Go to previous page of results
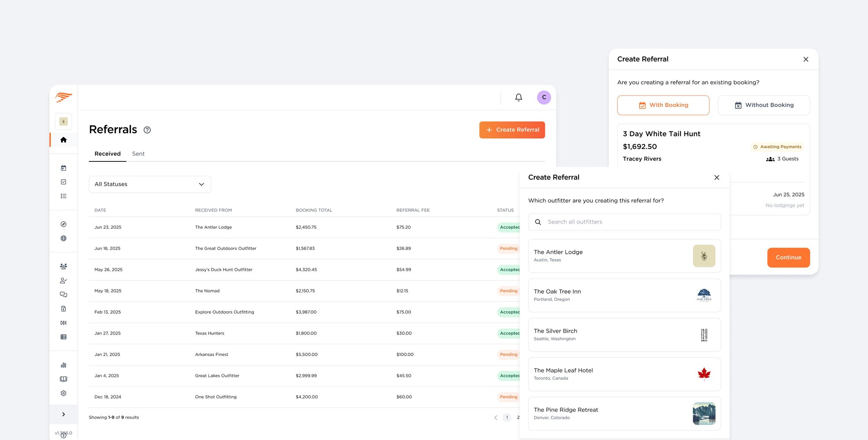 [496, 417]
